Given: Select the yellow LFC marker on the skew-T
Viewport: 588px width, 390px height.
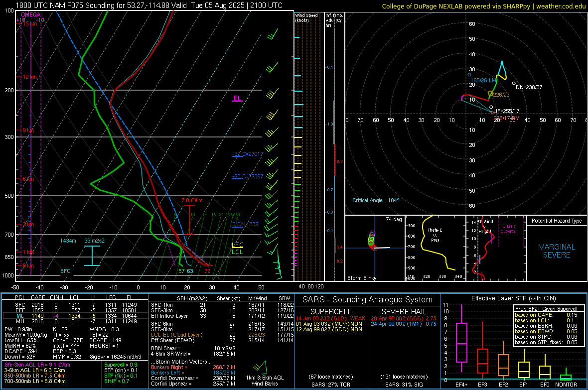Looking at the screenshot, I should 237,245.
